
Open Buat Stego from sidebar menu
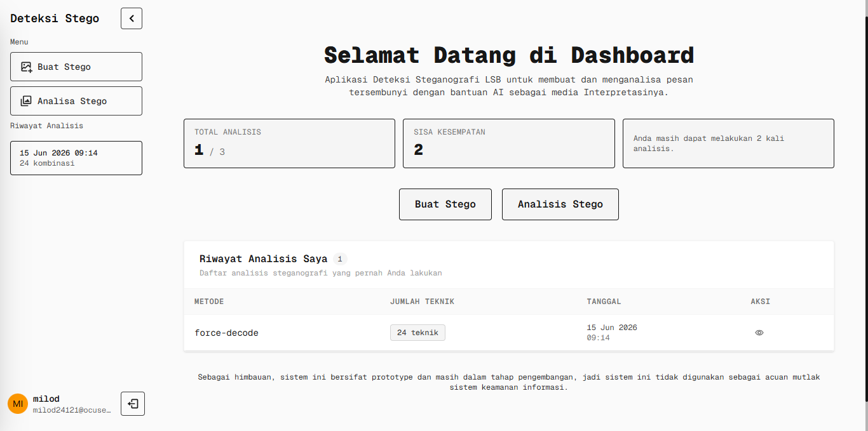pyautogui.click(x=76, y=67)
